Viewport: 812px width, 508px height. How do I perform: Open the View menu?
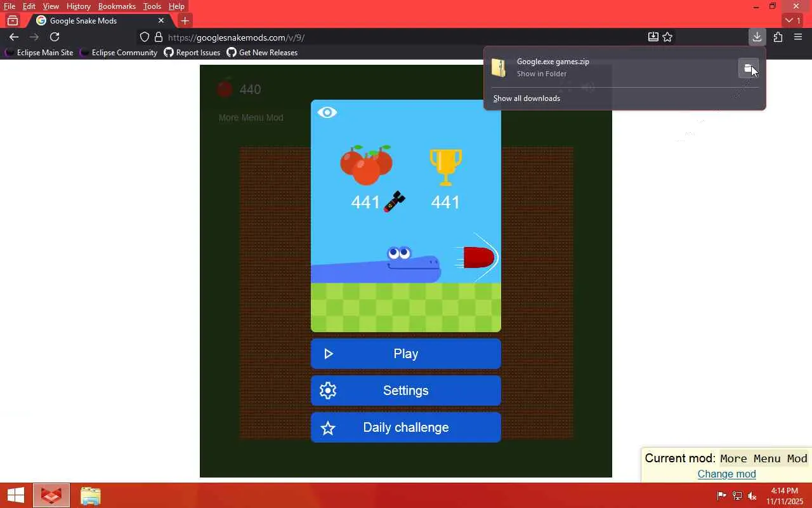coord(51,6)
